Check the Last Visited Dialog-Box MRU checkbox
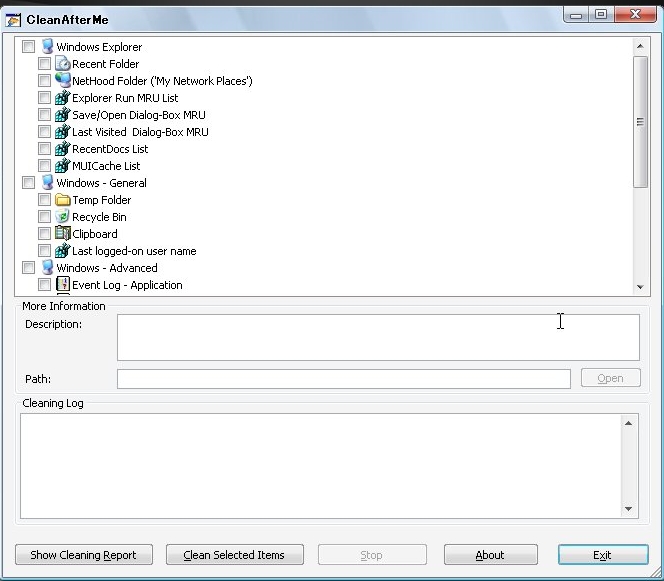 pyautogui.click(x=44, y=132)
